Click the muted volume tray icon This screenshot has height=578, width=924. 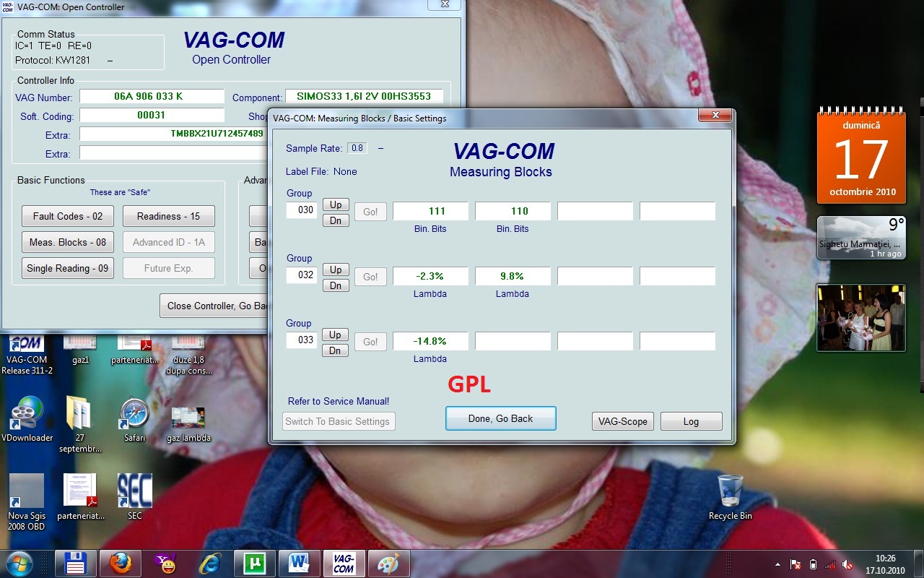coord(847,564)
